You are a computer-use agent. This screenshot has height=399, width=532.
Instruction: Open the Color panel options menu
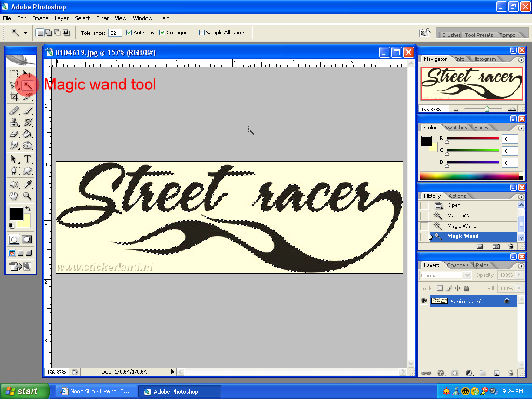(x=521, y=129)
